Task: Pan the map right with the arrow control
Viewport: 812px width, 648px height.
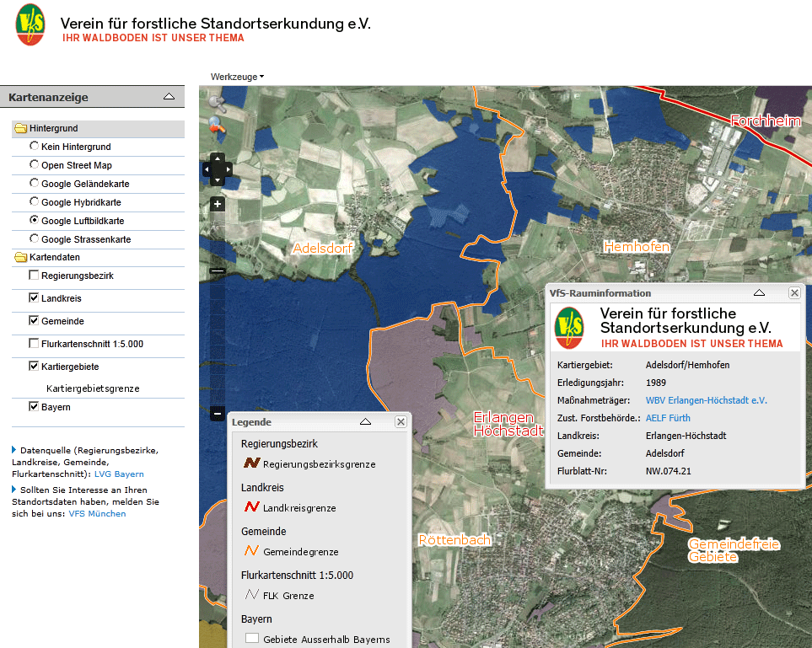Action: point(229,169)
